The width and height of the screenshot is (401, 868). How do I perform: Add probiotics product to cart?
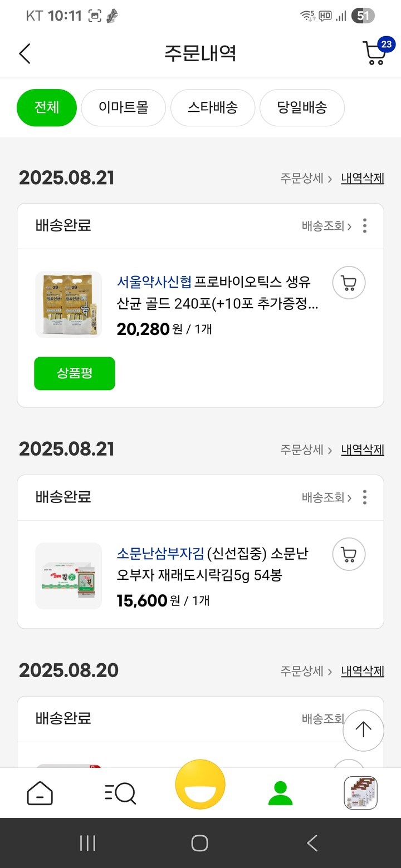(x=349, y=283)
